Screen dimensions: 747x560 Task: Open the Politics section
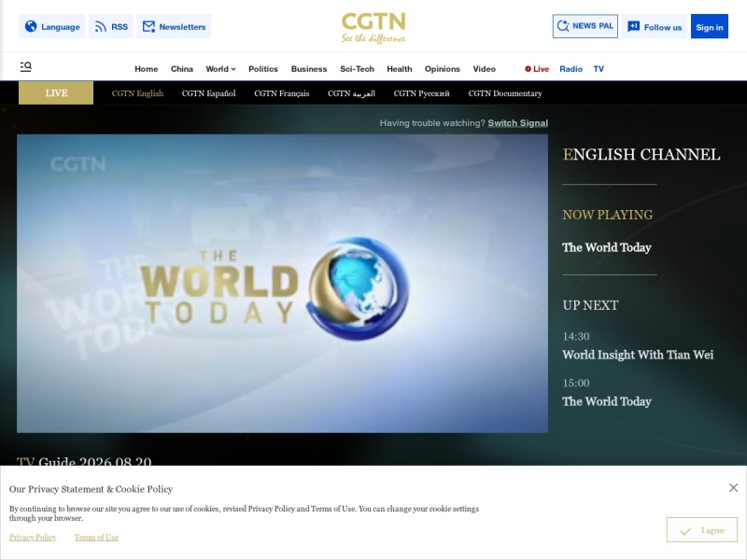pyautogui.click(x=263, y=69)
